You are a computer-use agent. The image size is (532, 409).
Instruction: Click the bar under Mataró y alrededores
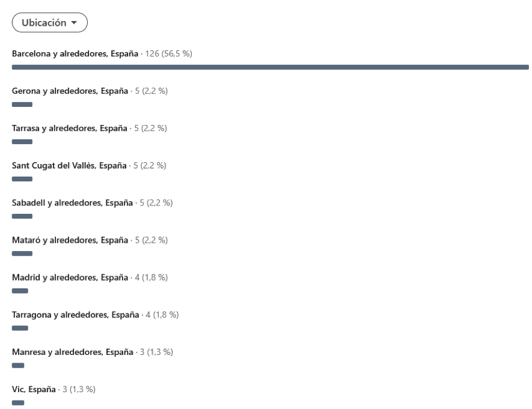click(22, 253)
